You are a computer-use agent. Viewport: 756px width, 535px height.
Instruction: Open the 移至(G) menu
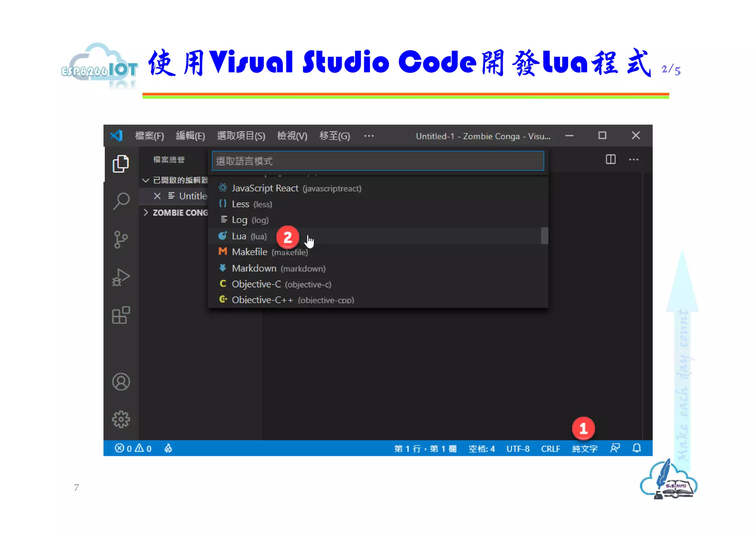(334, 136)
